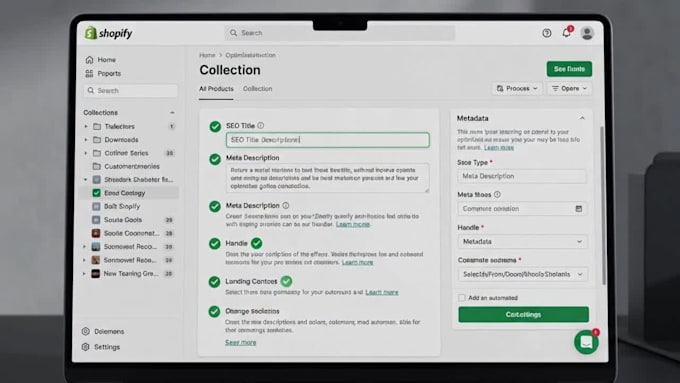Click the Meta Description text area
Viewport: 680px width, 383px height.
click(328, 178)
